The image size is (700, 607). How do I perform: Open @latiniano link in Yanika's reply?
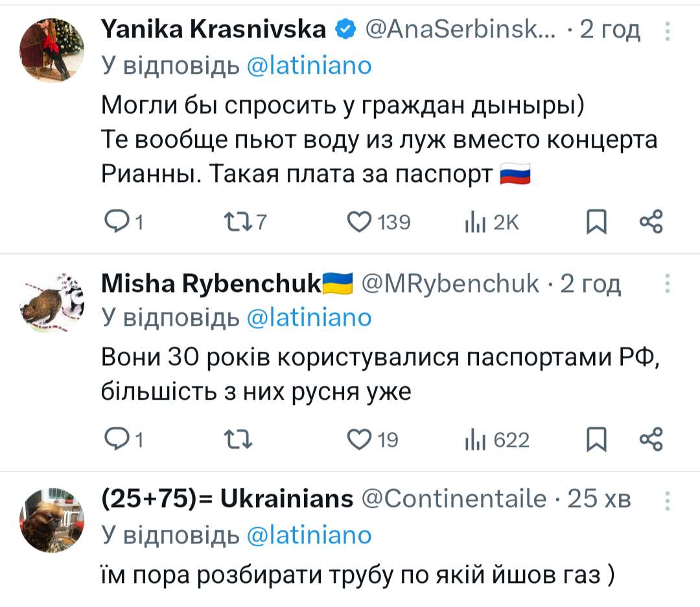[x=309, y=65]
